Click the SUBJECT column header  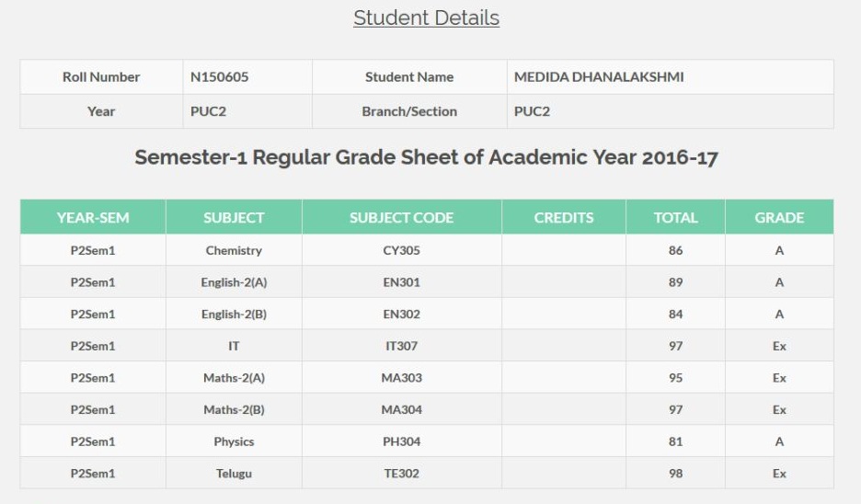click(x=234, y=217)
